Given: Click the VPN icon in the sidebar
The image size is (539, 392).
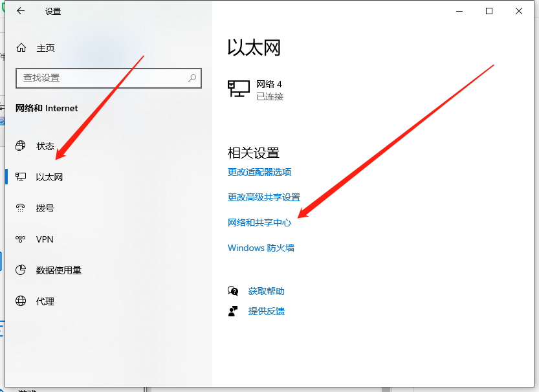Looking at the screenshot, I should click(21, 239).
